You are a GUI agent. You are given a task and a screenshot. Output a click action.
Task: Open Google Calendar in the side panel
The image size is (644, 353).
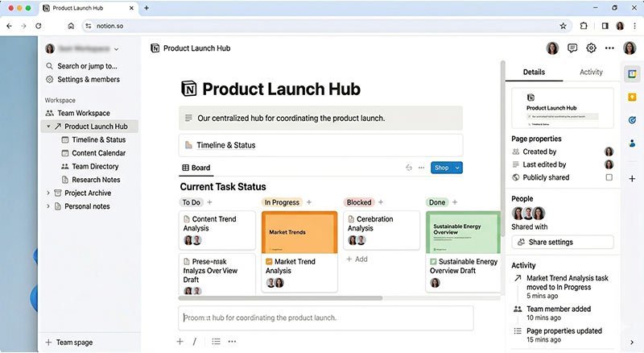(632, 73)
